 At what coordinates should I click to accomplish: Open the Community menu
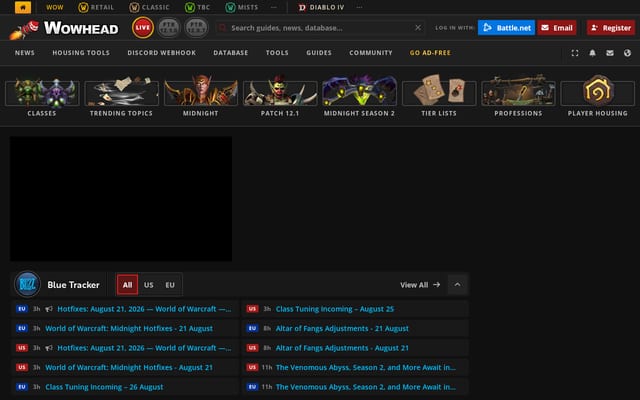tap(371, 53)
